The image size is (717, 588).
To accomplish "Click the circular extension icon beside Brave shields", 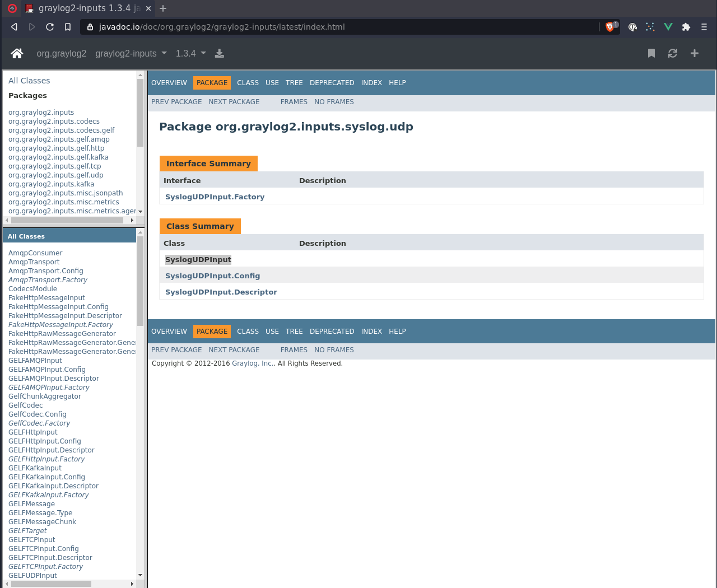I will (632, 27).
